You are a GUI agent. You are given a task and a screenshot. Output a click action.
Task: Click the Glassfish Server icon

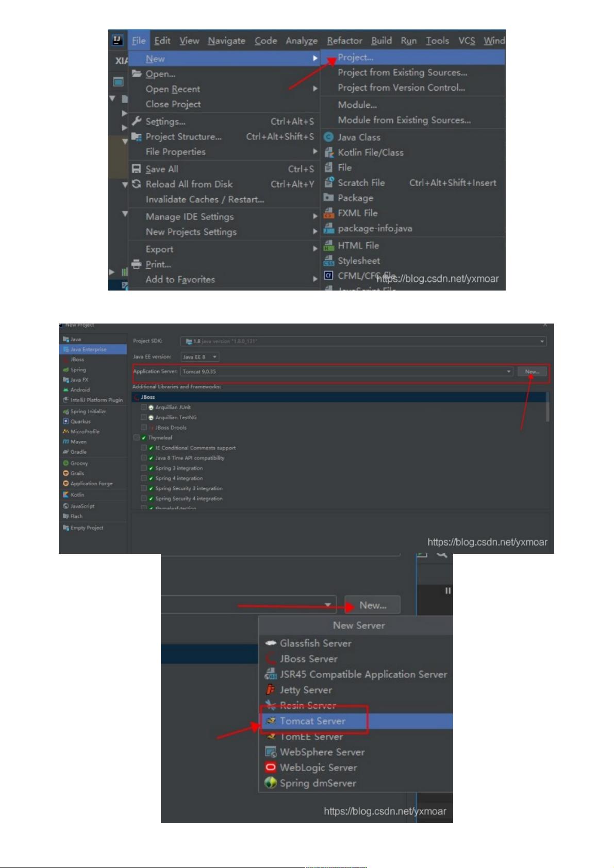[x=271, y=643]
